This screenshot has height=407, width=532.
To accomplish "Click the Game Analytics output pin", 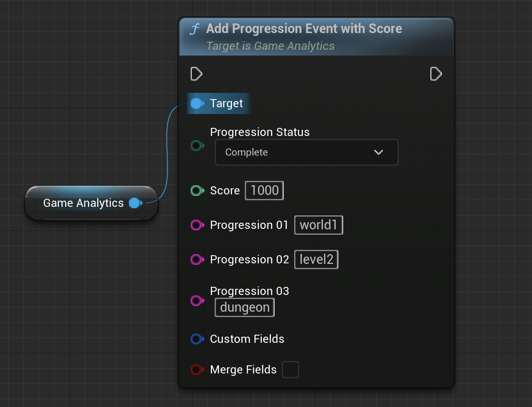I will (135, 203).
